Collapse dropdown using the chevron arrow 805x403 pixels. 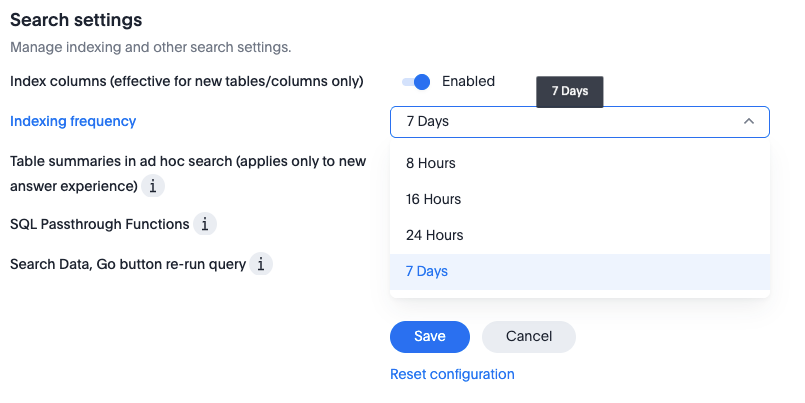pos(749,122)
